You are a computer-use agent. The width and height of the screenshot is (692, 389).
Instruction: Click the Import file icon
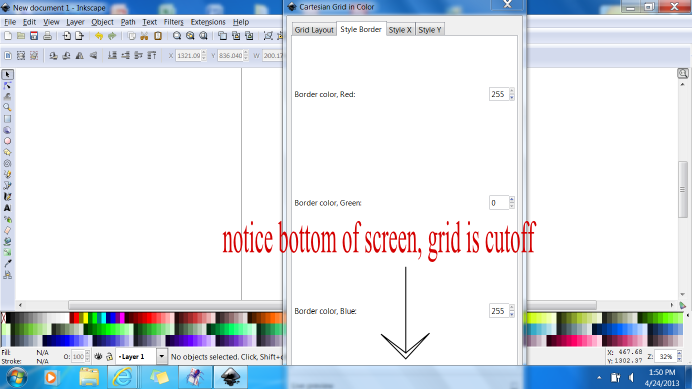click(x=67, y=36)
